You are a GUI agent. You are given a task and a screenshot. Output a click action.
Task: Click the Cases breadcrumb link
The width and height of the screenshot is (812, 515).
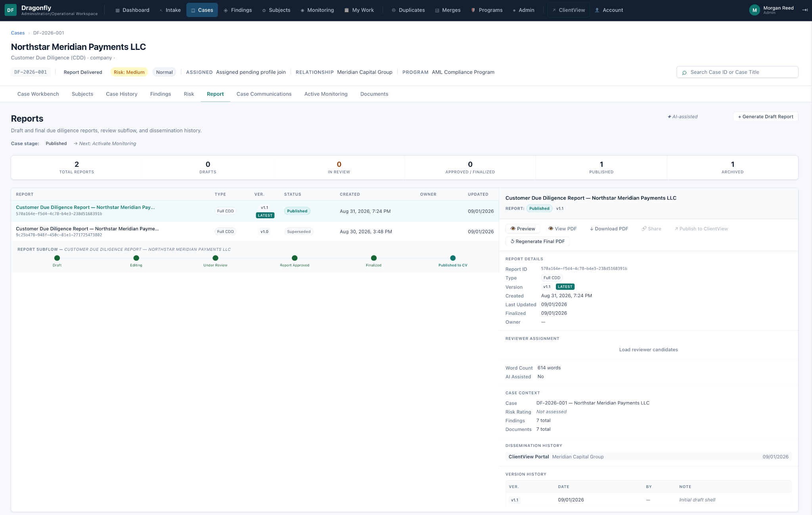tap(18, 33)
